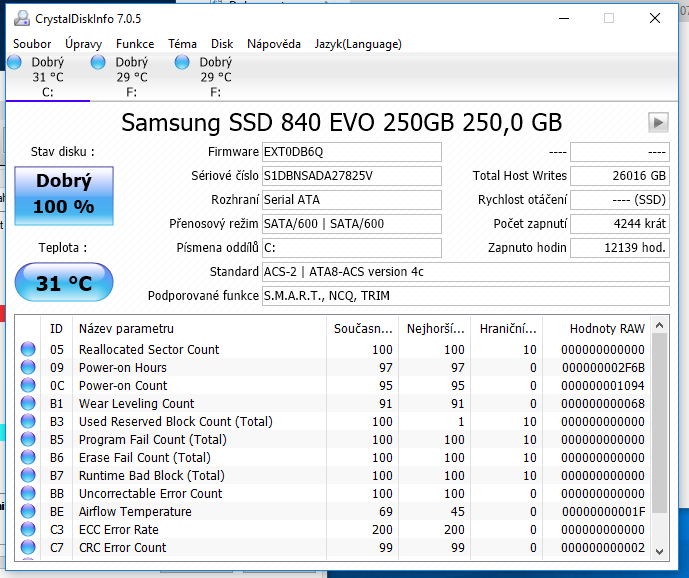Open the Jazyk(Language) menu
This screenshot has height=578, width=689.
358,44
